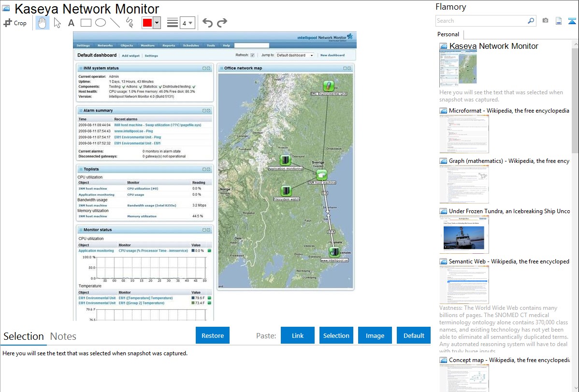Image resolution: width=579 pixels, height=392 pixels.
Task: Pick the rectangle drawing tool
Action: click(86, 23)
